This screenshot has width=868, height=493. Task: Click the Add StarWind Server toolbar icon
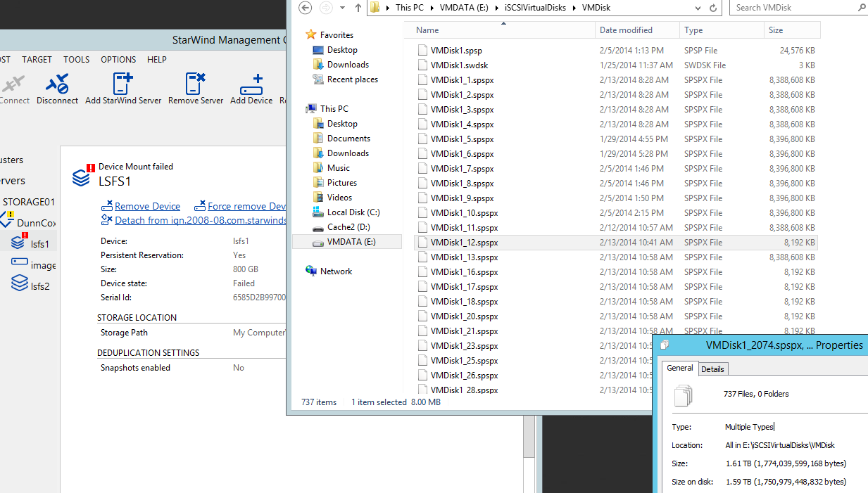(x=122, y=84)
